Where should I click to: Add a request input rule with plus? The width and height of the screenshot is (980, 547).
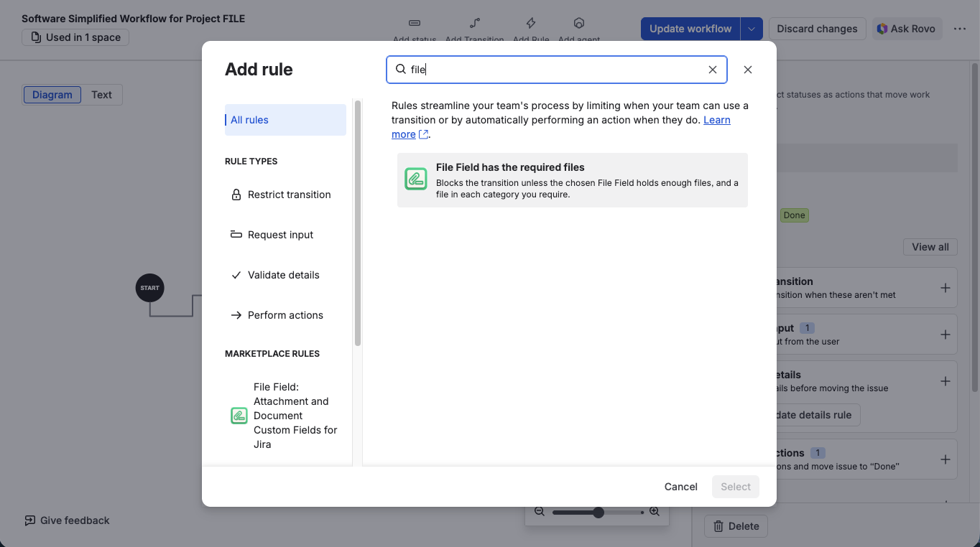[945, 335]
